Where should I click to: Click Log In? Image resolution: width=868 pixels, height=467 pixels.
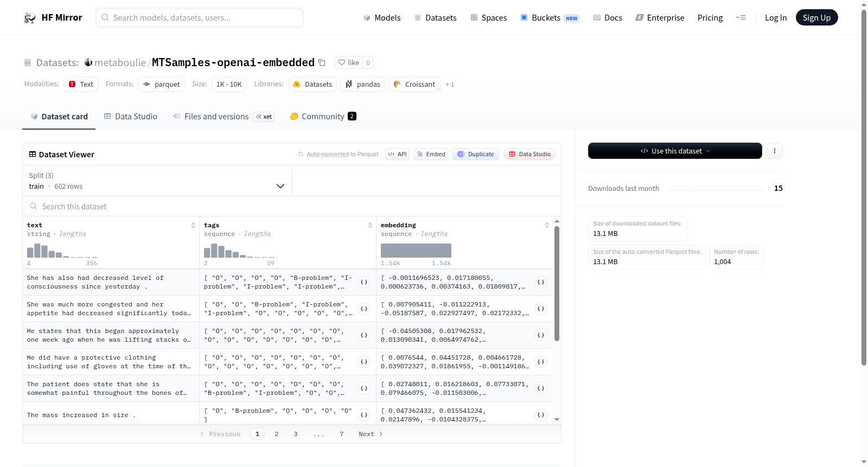click(776, 17)
